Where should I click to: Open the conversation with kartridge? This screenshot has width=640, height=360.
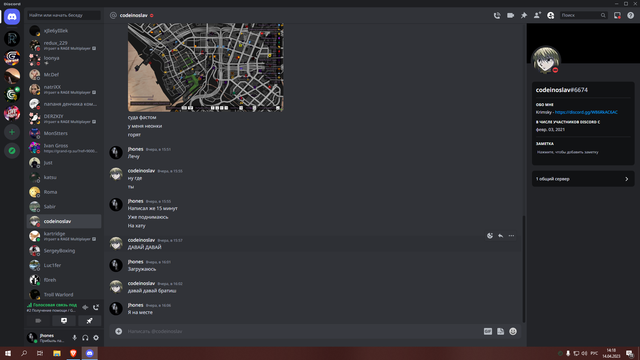tap(64, 236)
